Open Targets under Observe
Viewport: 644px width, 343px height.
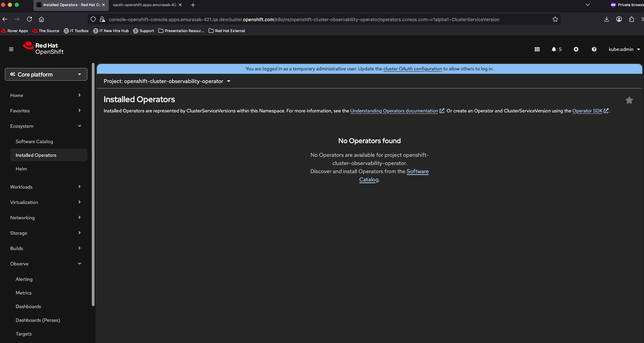[49, 334]
